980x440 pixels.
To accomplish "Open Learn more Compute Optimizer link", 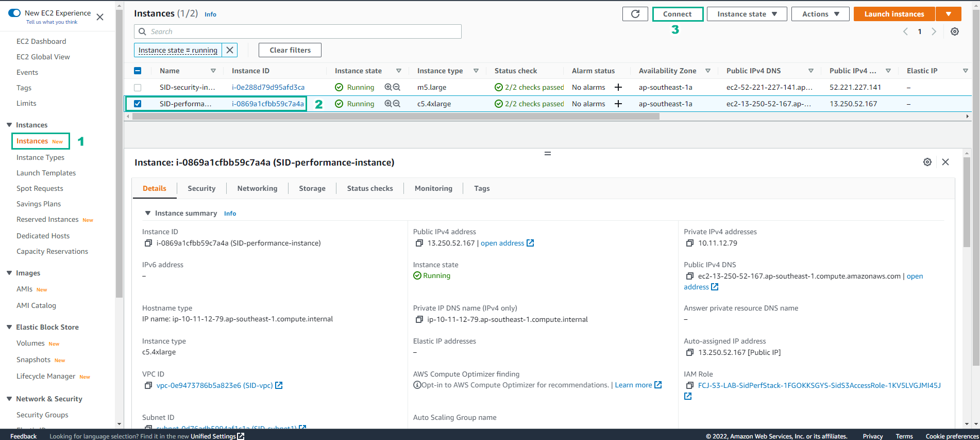I will point(633,385).
